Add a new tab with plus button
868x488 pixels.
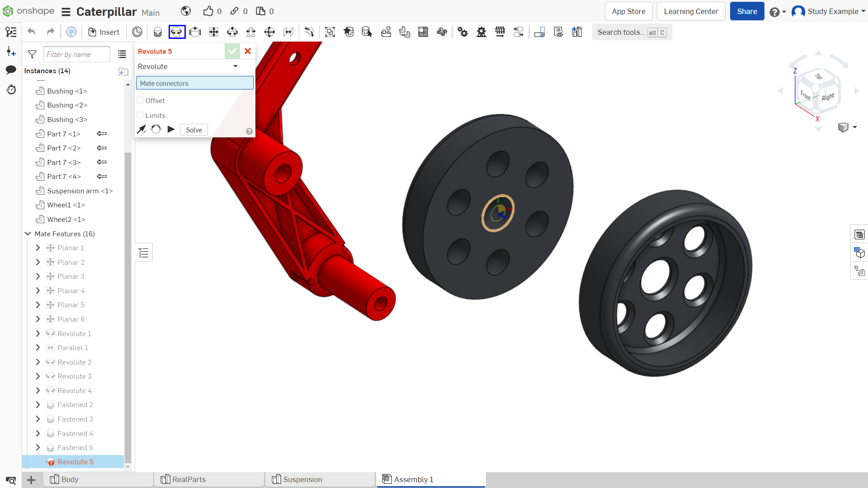(31, 480)
